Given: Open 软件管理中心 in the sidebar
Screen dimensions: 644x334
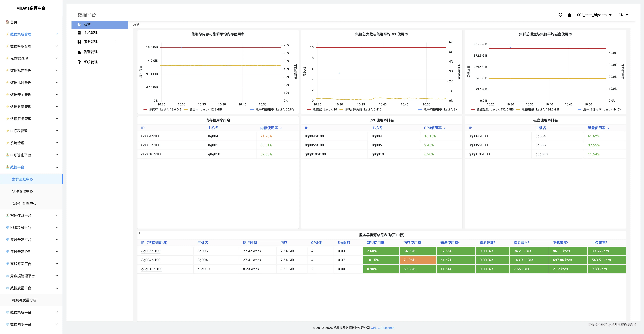Looking at the screenshot, I should click(22, 191).
